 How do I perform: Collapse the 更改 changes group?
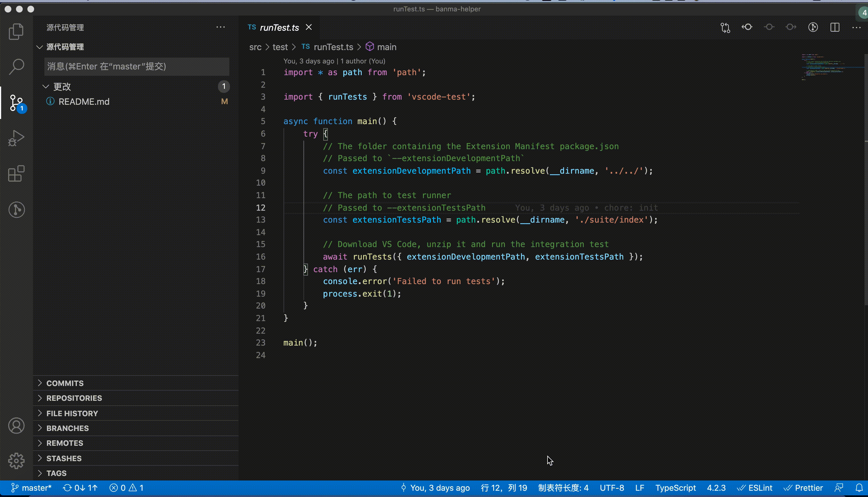tap(136, 86)
